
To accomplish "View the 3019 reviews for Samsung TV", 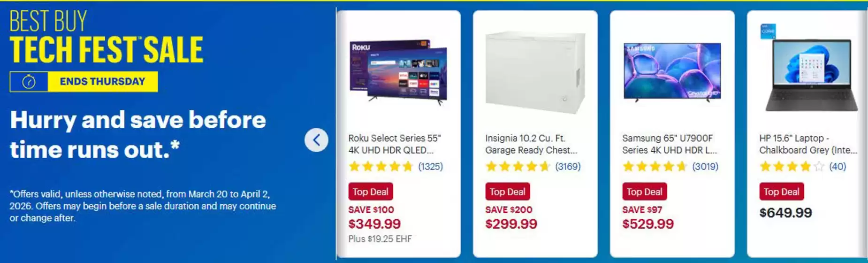I will 705,166.
